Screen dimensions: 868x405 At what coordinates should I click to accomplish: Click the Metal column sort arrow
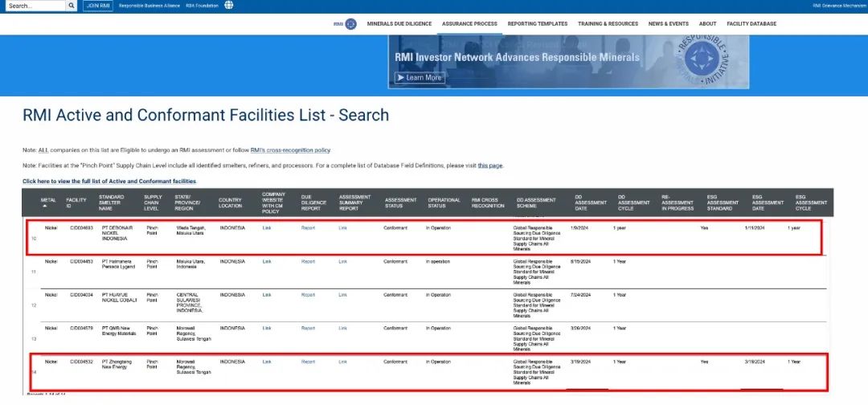coord(44,206)
